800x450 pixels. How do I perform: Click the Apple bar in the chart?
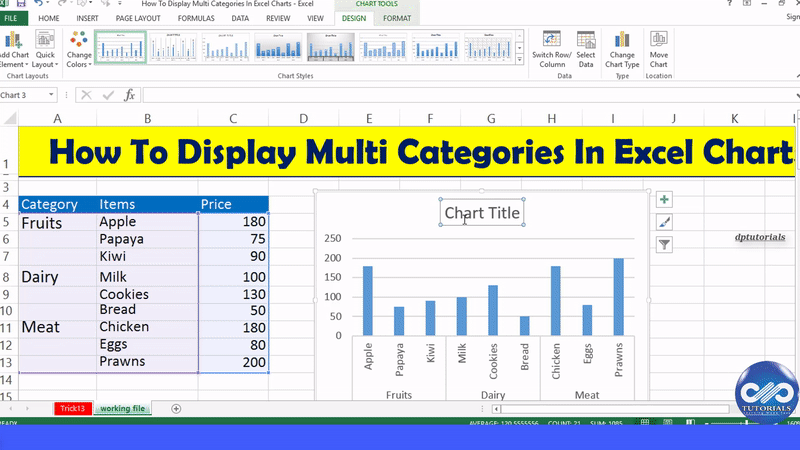click(368, 301)
